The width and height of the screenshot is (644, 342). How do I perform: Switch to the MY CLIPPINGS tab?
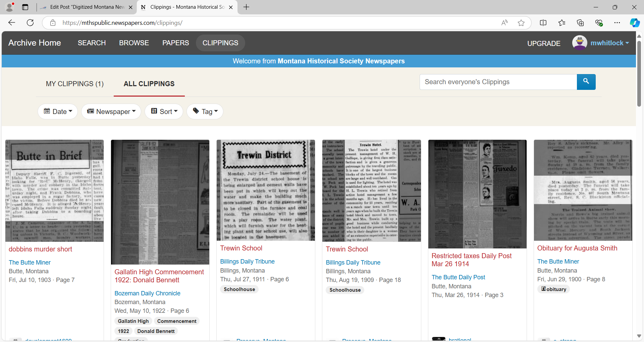point(74,84)
